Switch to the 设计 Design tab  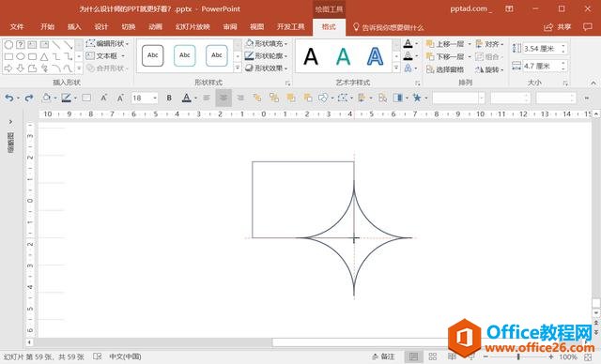101,27
